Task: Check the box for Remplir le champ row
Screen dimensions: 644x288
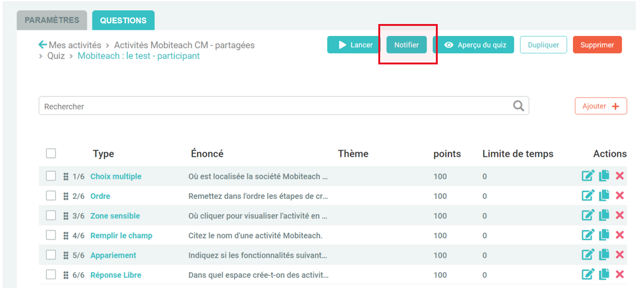Action: [x=51, y=235]
